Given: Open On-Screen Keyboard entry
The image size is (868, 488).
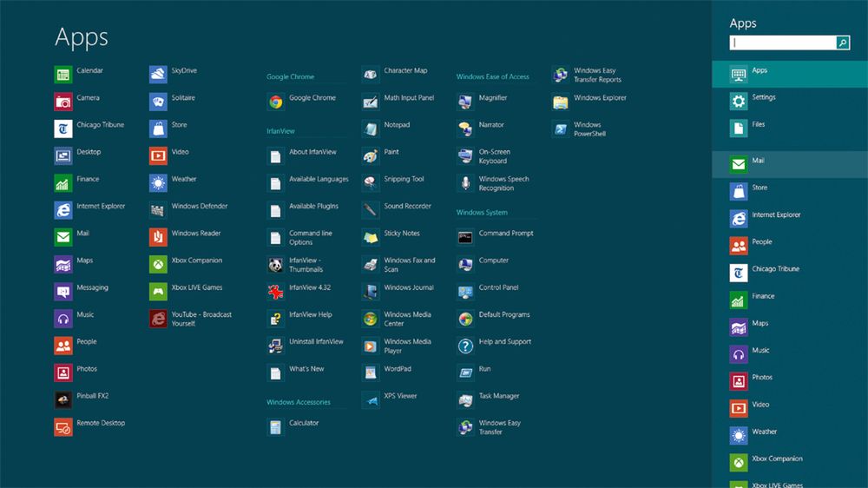Looking at the screenshot, I should [483, 155].
